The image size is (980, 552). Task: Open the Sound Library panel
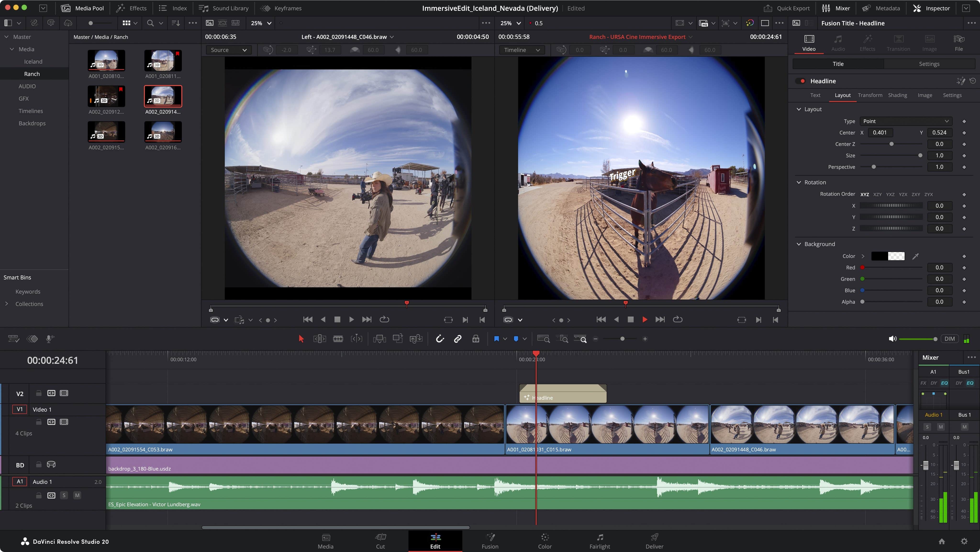(x=224, y=8)
